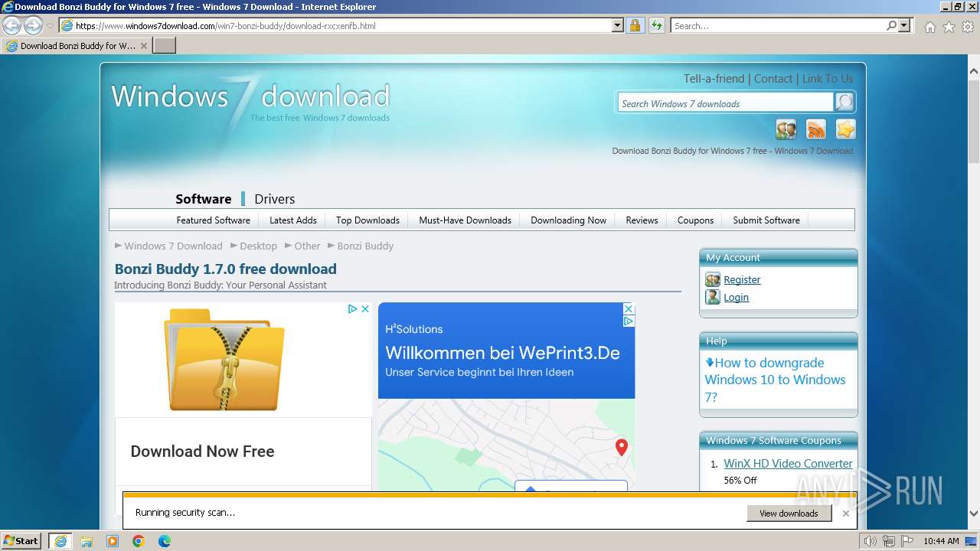
Task: Open File Explorer from taskbar
Action: coord(87,541)
